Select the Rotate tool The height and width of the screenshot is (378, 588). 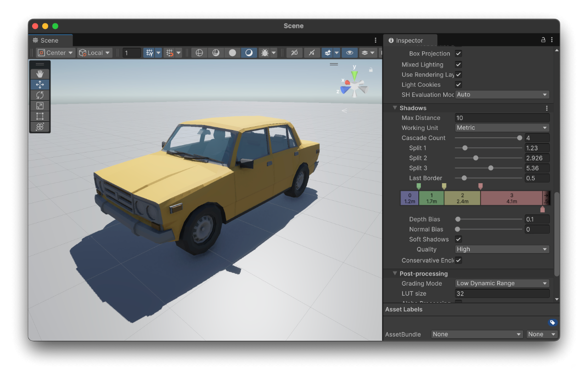click(40, 95)
